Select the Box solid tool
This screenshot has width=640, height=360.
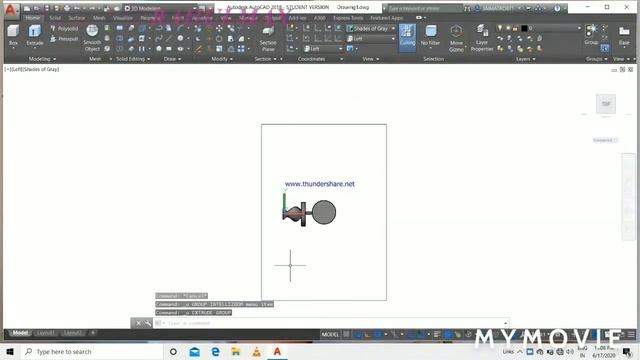pyautogui.click(x=13, y=35)
